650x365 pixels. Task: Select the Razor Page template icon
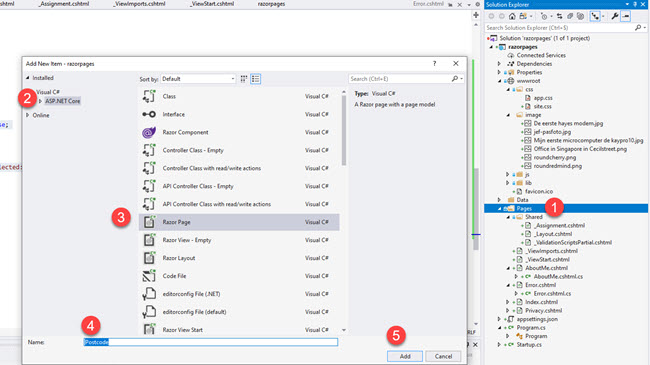[149, 222]
